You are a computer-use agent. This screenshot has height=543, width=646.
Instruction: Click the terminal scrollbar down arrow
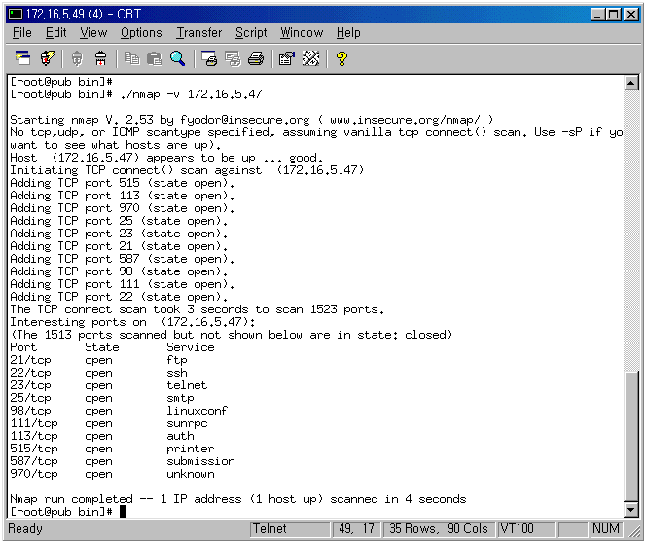(x=631, y=510)
